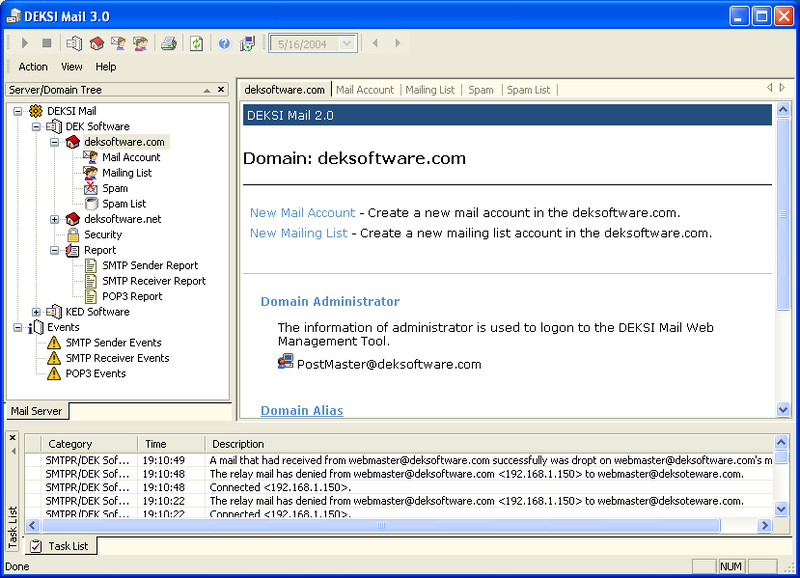Click the toolbar icon left of date box
Screen dimensions: 800x578
247,43
